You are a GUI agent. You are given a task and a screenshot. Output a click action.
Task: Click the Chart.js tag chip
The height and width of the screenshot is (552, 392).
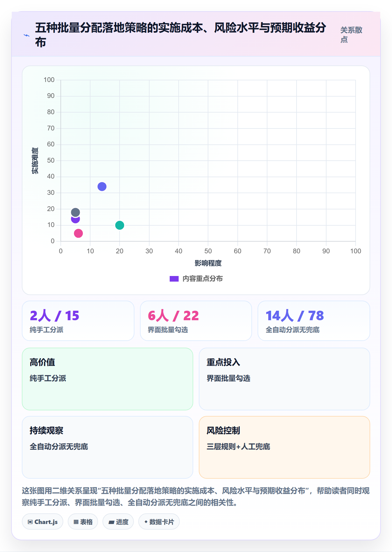(43, 521)
